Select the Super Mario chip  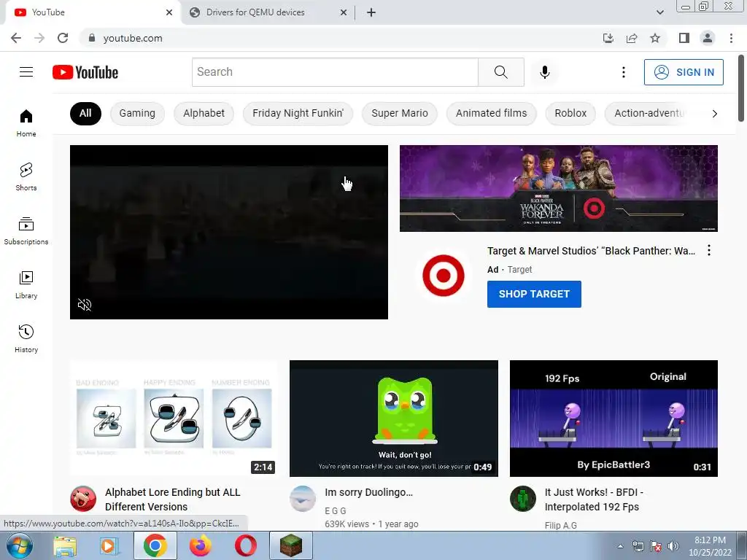coord(400,113)
